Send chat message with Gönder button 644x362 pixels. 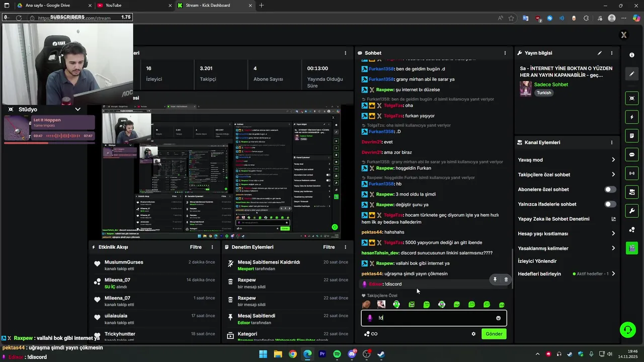(494, 334)
